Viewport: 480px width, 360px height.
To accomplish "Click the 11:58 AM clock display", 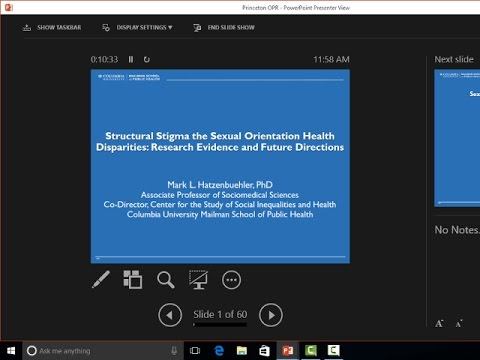I will click(331, 59).
